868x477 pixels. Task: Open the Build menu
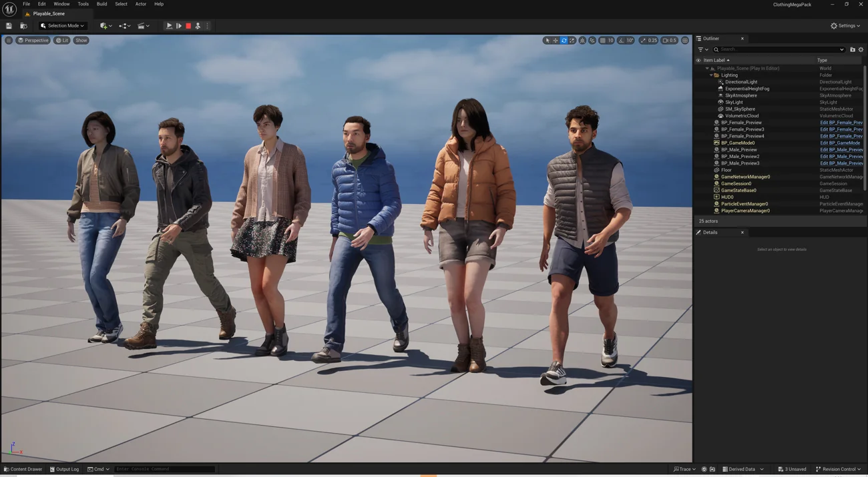pyautogui.click(x=101, y=4)
